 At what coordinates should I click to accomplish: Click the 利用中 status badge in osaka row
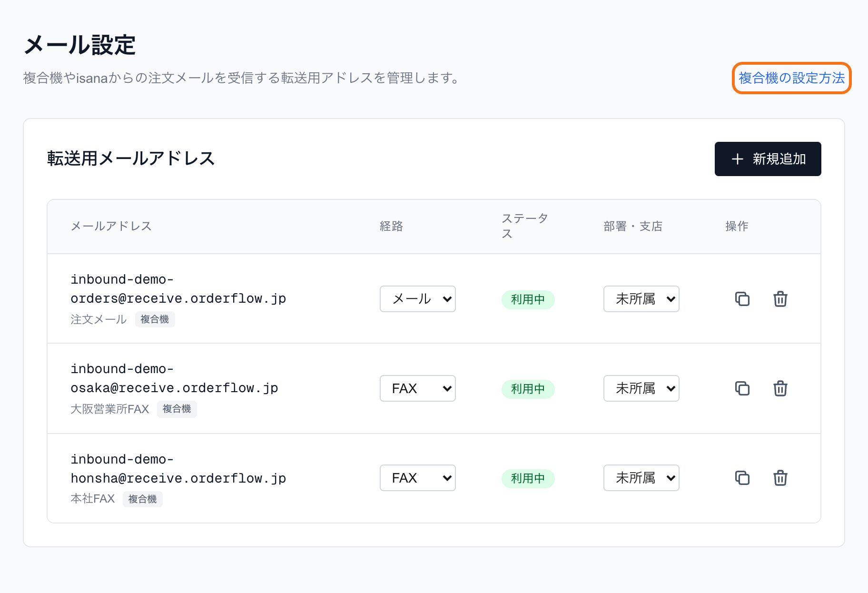click(528, 389)
